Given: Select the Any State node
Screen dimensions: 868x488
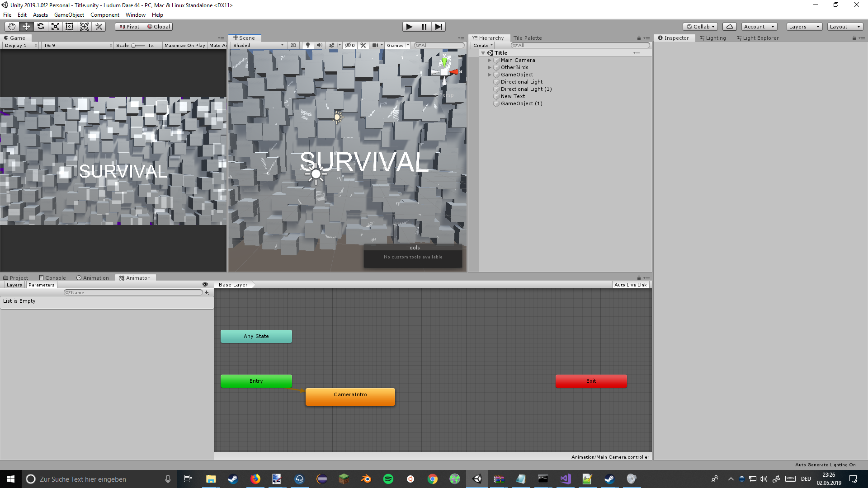Looking at the screenshot, I should pyautogui.click(x=256, y=336).
